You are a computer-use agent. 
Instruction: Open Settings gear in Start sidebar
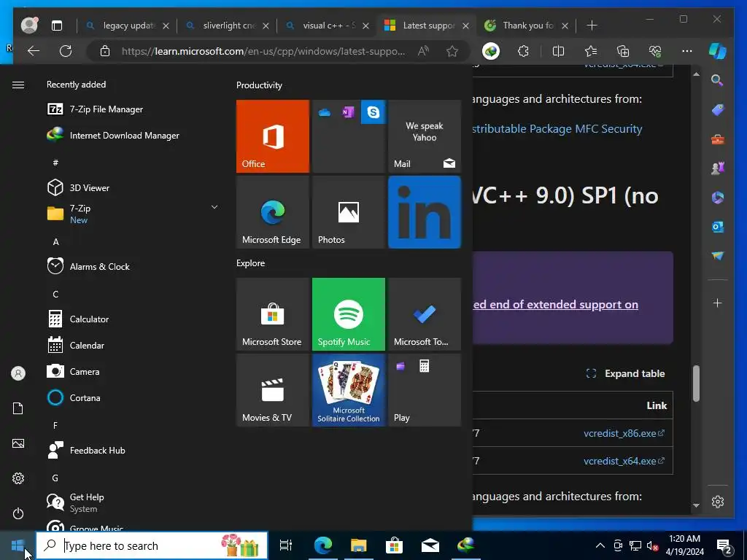point(18,478)
